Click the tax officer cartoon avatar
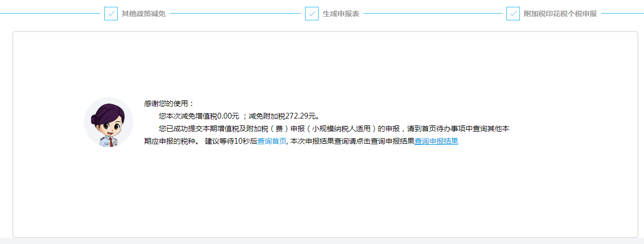Viewport: 644px width, 244px height. [108, 122]
